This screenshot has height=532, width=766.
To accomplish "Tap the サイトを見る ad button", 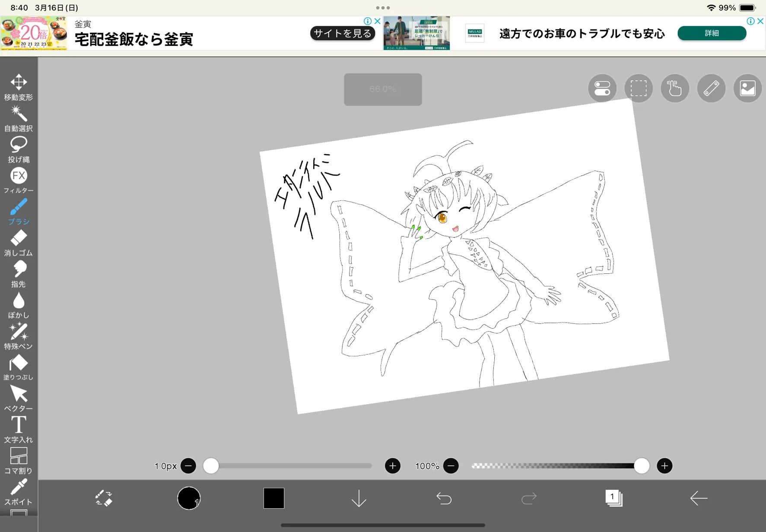I will click(343, 33).
